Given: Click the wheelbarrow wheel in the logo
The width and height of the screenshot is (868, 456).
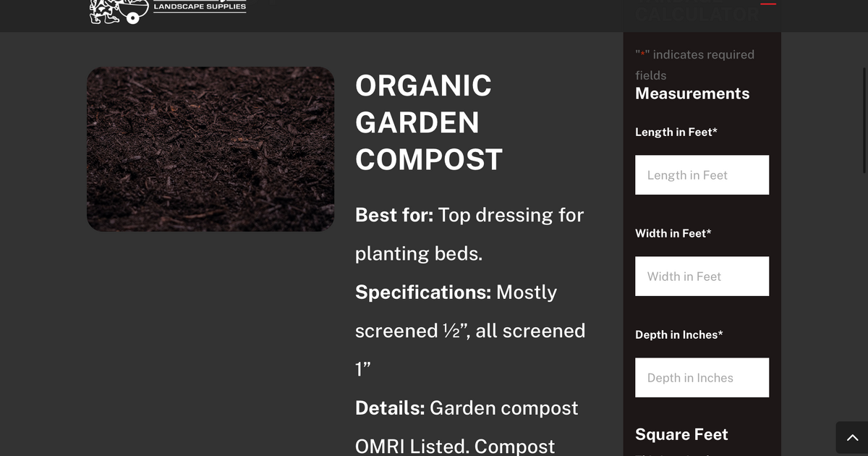Looking at the screenshot, I should (x=132, y=18).
